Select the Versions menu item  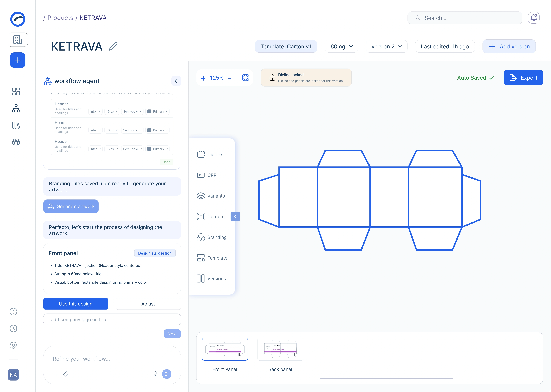[x=211, y=279]
